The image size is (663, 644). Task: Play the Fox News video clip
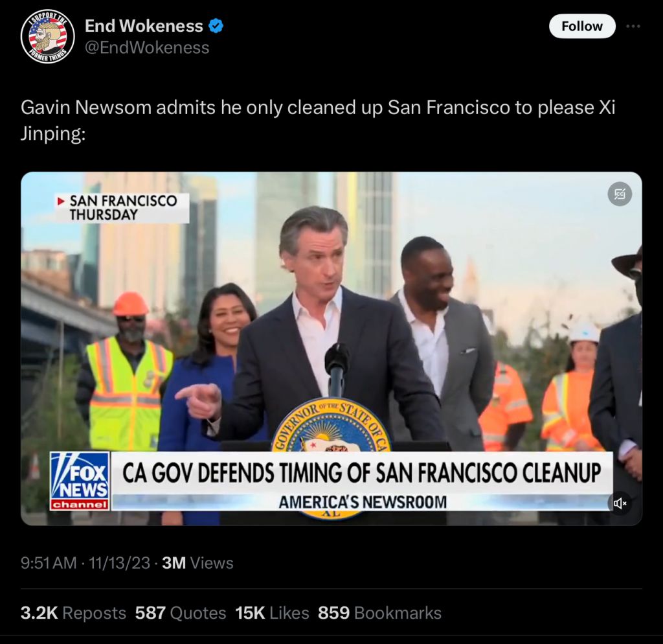point(331,349)
